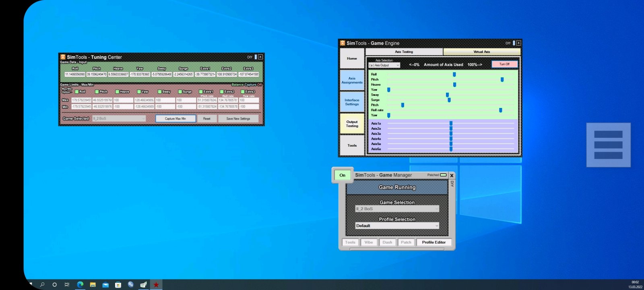Screen dimensions: 644x290
Task: Click the Axis1a slider handle
Action: point(451,123)
